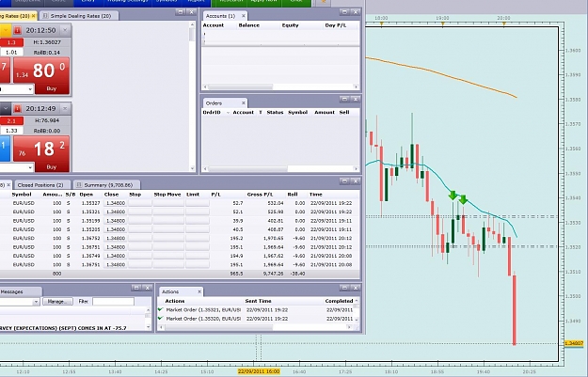This screenshot has height=377, width=588.
Task: Open the Simple Dealing Rates (20) tab
Action: (77, 16)
